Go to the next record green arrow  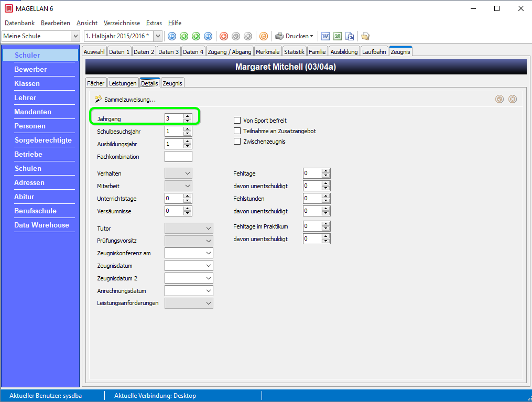point(196,36)
